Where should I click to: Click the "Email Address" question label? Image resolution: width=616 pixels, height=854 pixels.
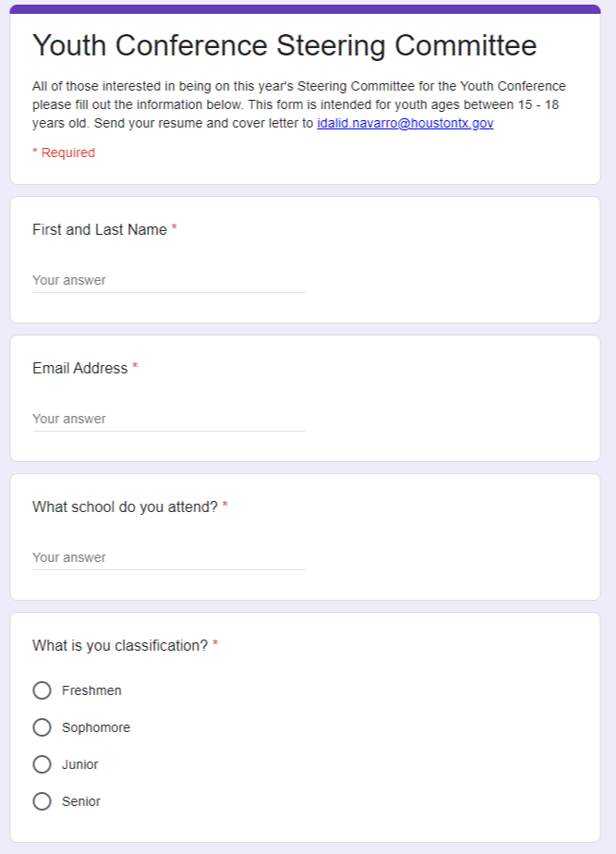tap(80, 368)
